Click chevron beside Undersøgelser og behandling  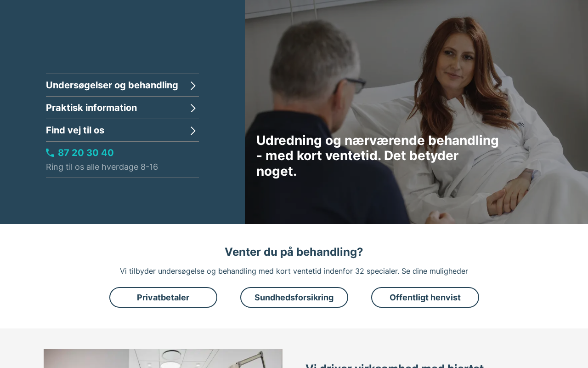pos(193,86)
